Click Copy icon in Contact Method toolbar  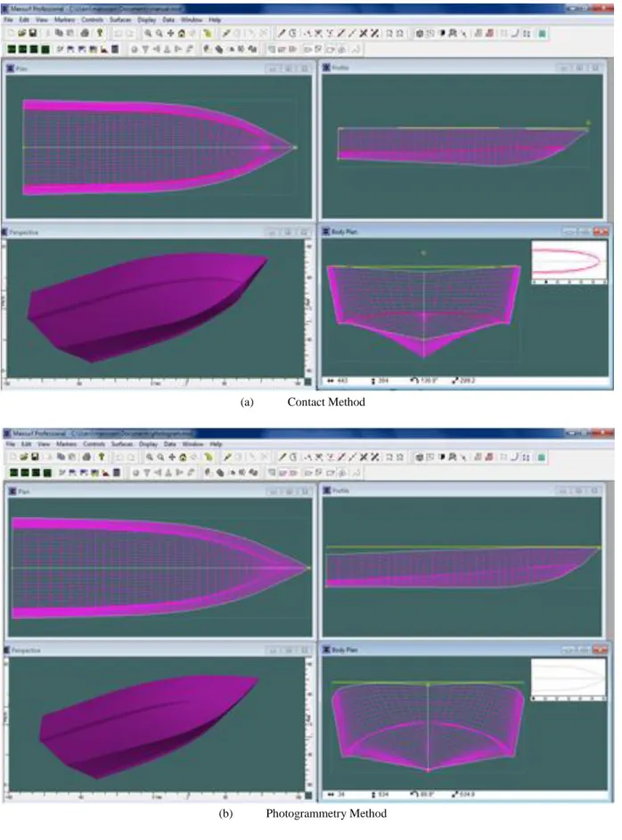[x=59, y=33]
